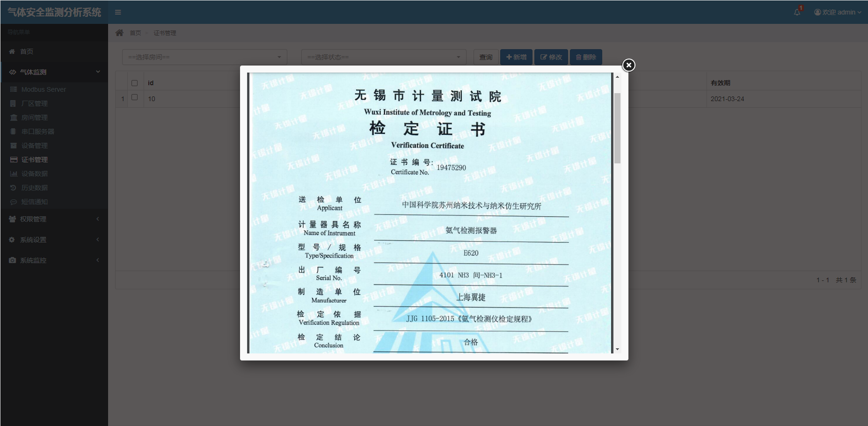This screenshot has width=868, height=426.
Task: Click the Modbus Server list icon
Action: tap(14, 89)
